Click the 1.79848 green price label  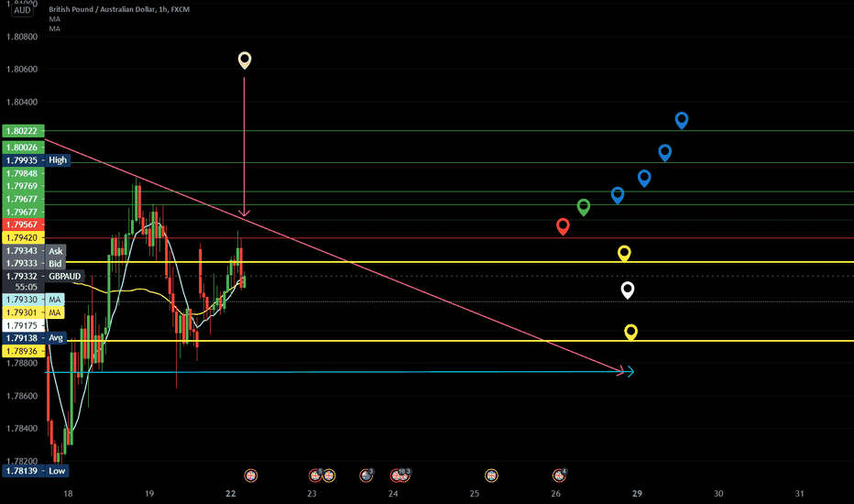(23, 173)
